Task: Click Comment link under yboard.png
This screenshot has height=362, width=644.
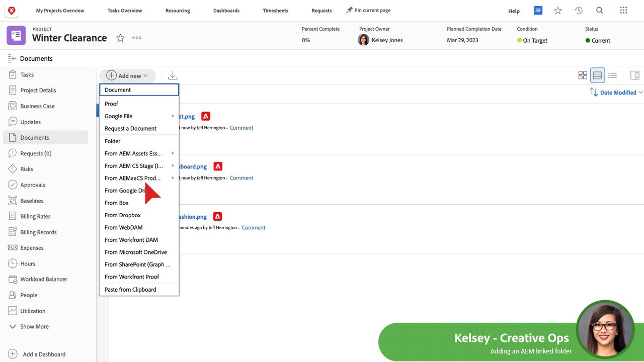Action: point(242,177)
